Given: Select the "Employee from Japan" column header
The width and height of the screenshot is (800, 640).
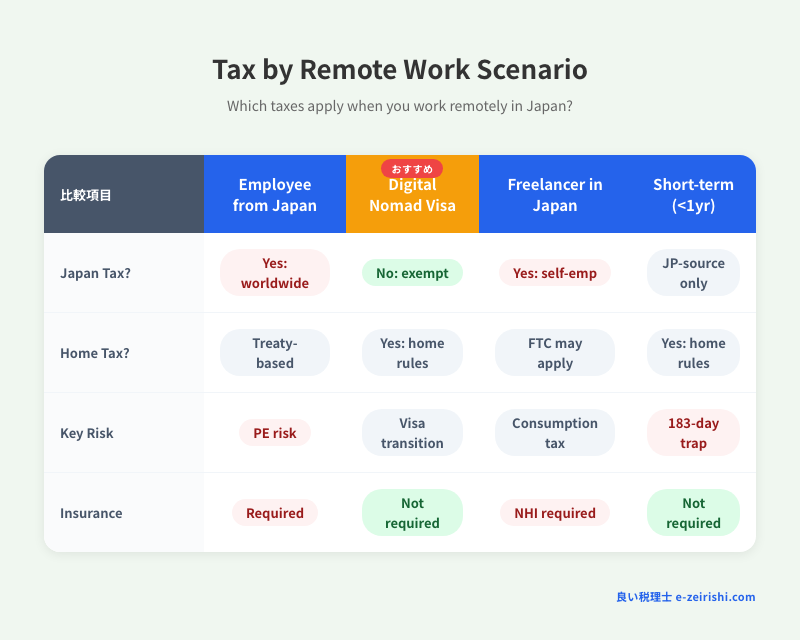Looking at the screenshot, I should click(x=275, y=195).
